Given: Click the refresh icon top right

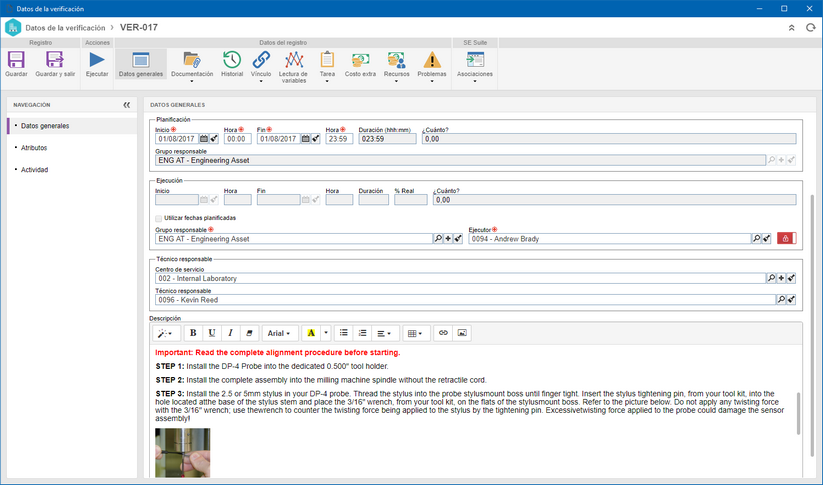Looking at the screenshot, I should click(x=810, y=28).
